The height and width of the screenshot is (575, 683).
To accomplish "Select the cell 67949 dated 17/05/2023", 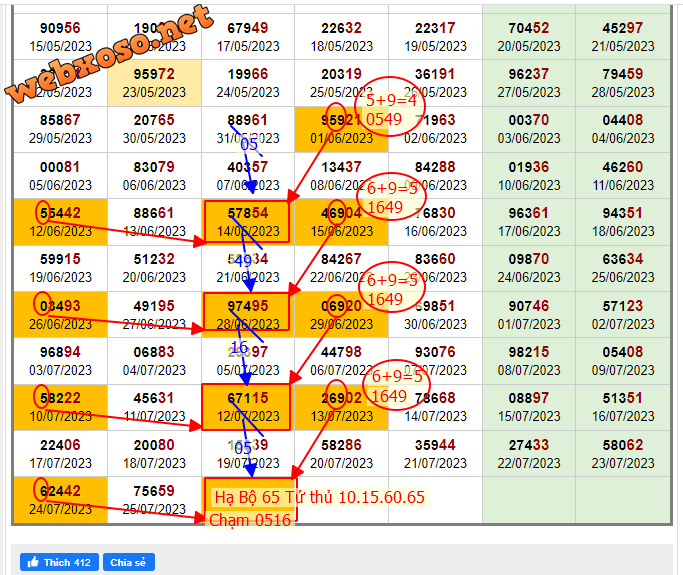I will [x=248, y=37].
